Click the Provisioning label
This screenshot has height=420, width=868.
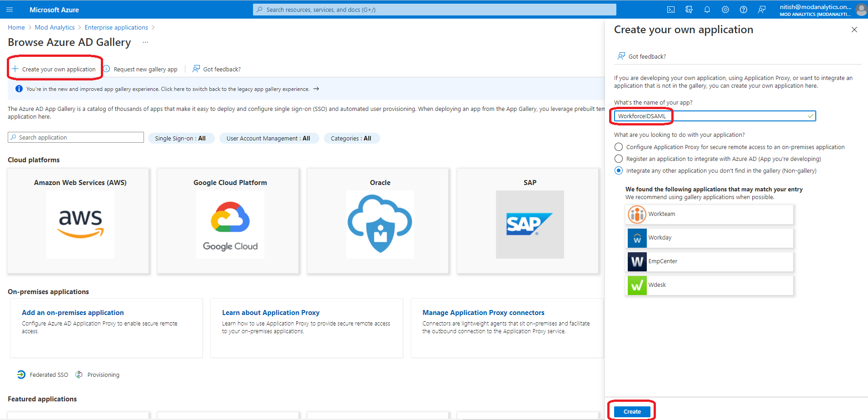point(104,375)
